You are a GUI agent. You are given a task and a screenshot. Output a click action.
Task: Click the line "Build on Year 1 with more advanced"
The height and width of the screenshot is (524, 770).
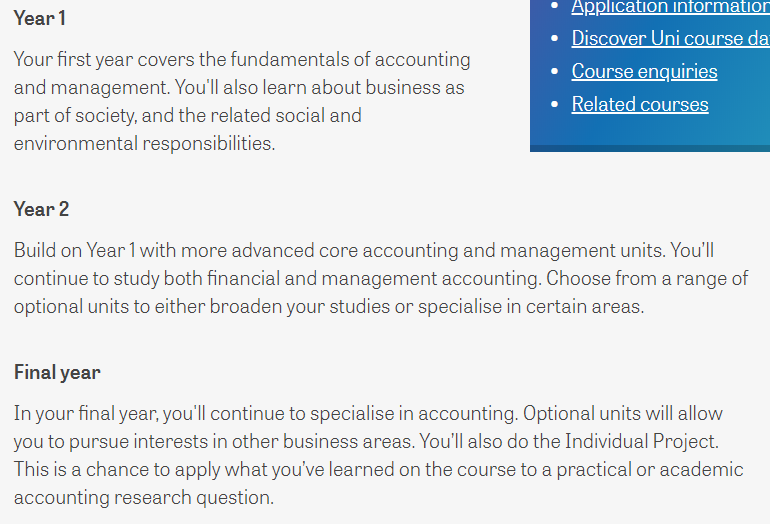[364, 250]
